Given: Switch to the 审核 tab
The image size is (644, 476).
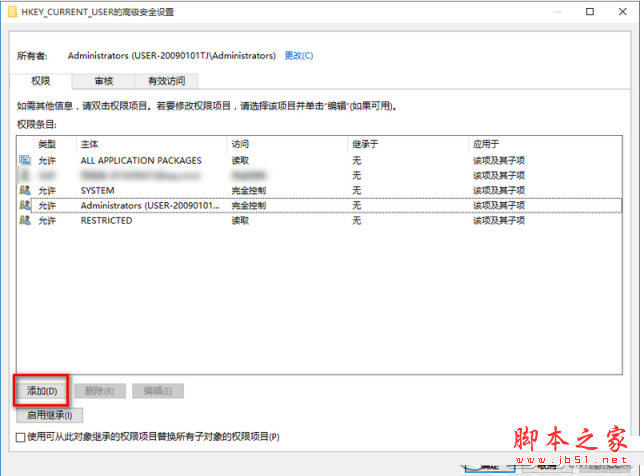Looking at the screenshot, I should point(104,81).
